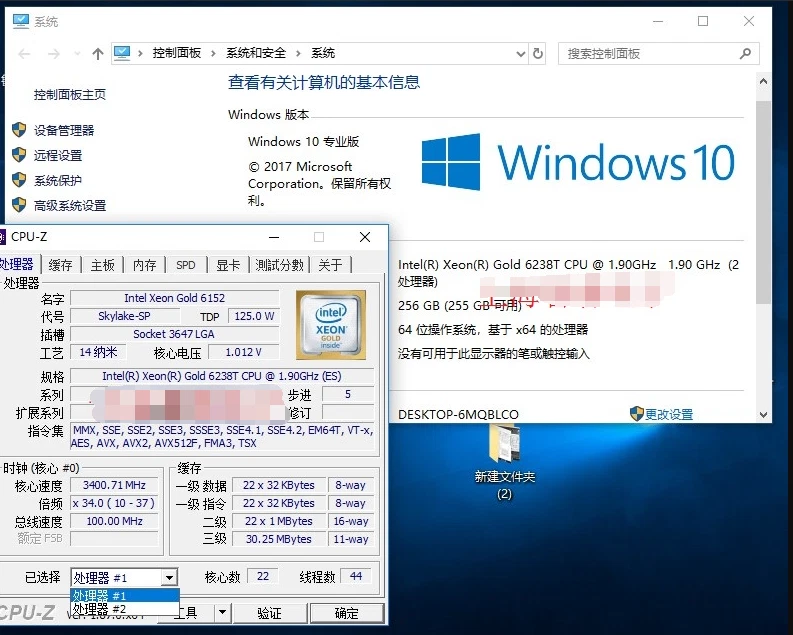Click the 更改设置 link
This screenshot has height=635, width=793.
pos(669,414)
